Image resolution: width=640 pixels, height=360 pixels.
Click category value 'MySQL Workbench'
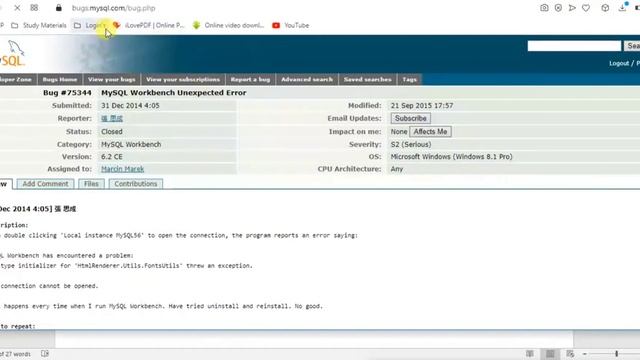(131, 144)
